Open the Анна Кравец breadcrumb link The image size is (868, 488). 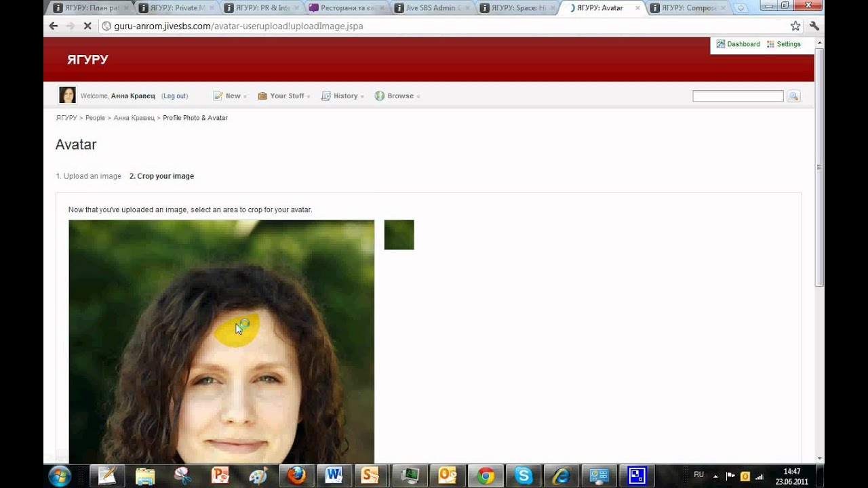134,118
